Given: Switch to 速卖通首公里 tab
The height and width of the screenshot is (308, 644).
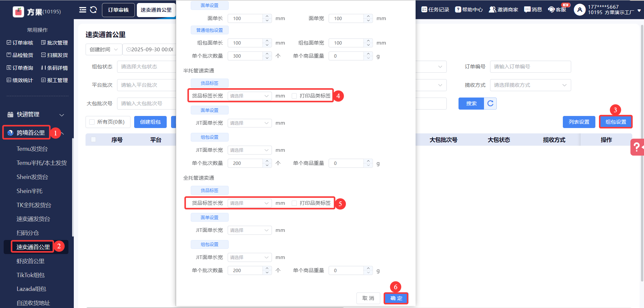Looking at the screenshot, I should point(156,10).
